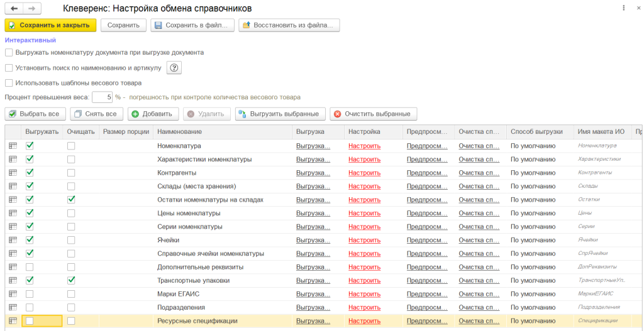Click 'Выгрузить выбранные' button
This screenshot has height=331, width=644.
pos(280,114)
